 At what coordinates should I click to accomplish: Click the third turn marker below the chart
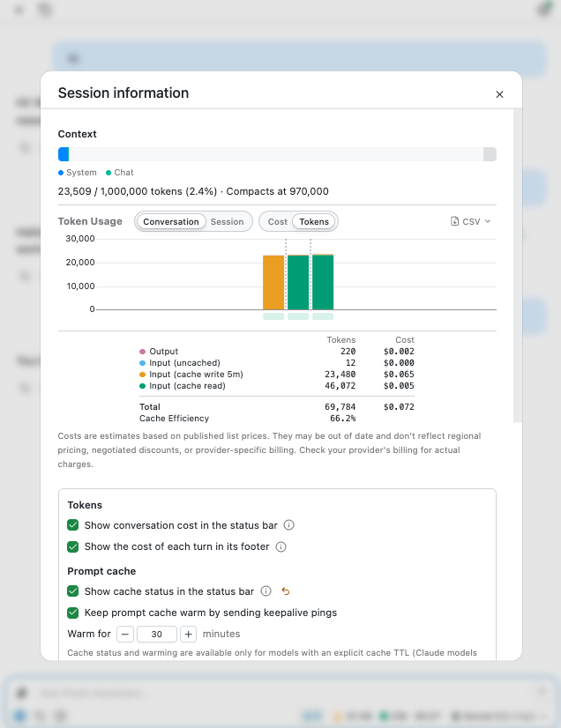(323, 316)
